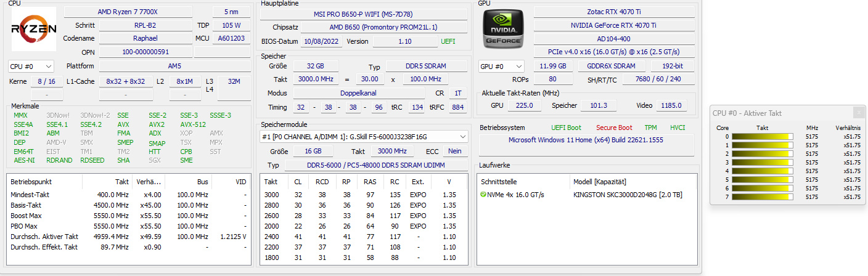Click the AVX-512 feature flag
The image size is (868, 276).
click(193, 124)
